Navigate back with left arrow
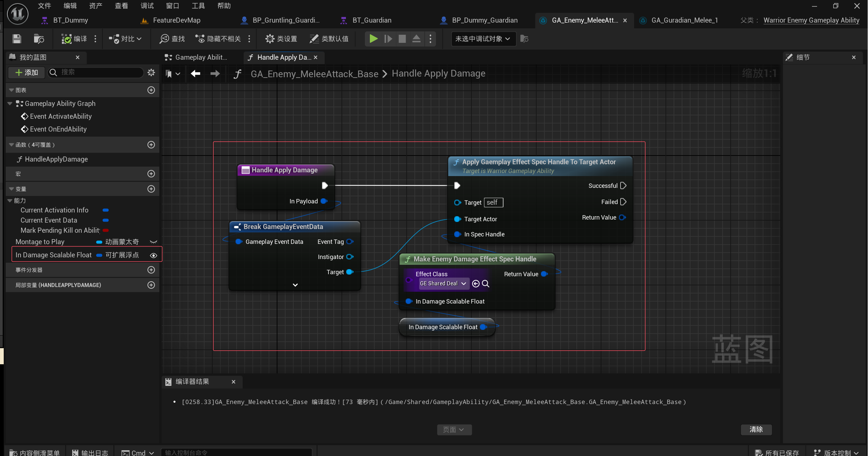Screen dimensions: 868x456 pos(195,74)
